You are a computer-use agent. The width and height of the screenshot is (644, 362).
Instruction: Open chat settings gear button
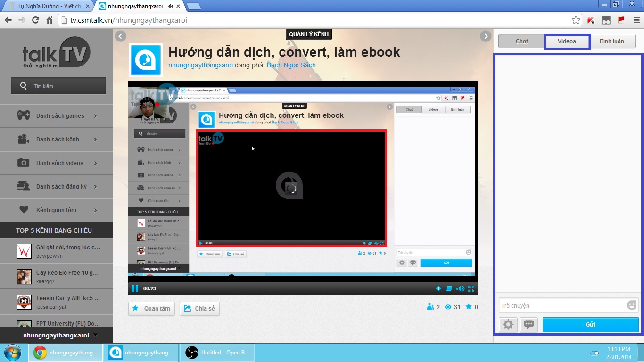[x=508, y=325]
